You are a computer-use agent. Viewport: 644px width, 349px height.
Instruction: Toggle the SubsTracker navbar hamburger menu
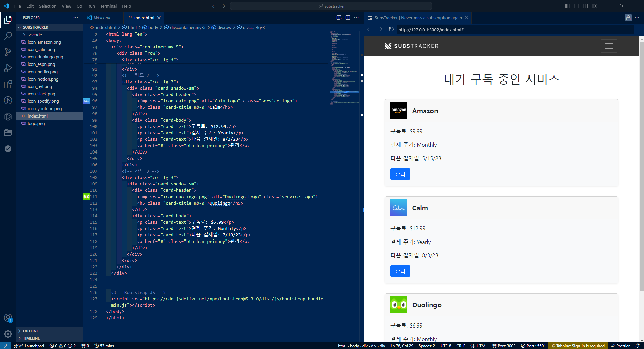[x=609, y=46]
